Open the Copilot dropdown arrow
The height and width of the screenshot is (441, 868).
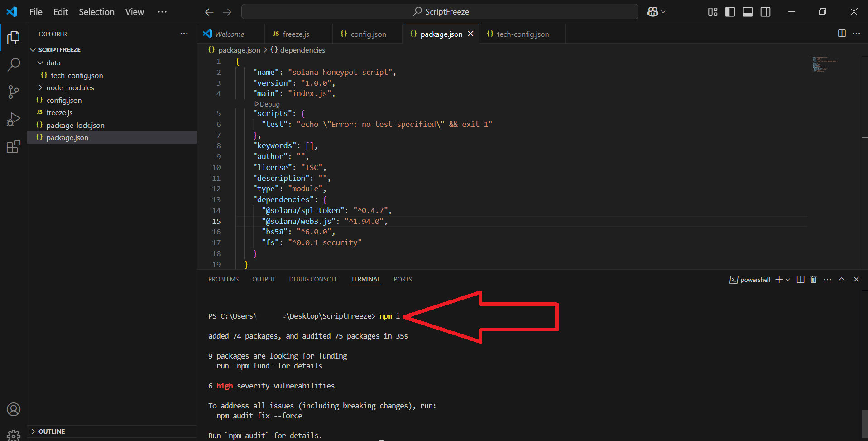pos(663,12)
